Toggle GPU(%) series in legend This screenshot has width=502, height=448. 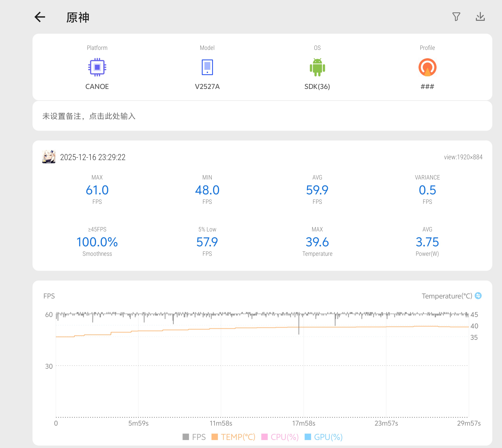[x=323, y=437]
